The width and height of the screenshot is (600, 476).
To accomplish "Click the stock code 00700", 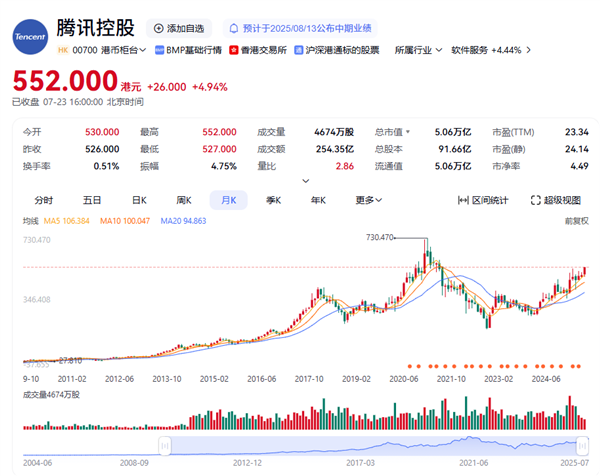I will tap(85, 50).
